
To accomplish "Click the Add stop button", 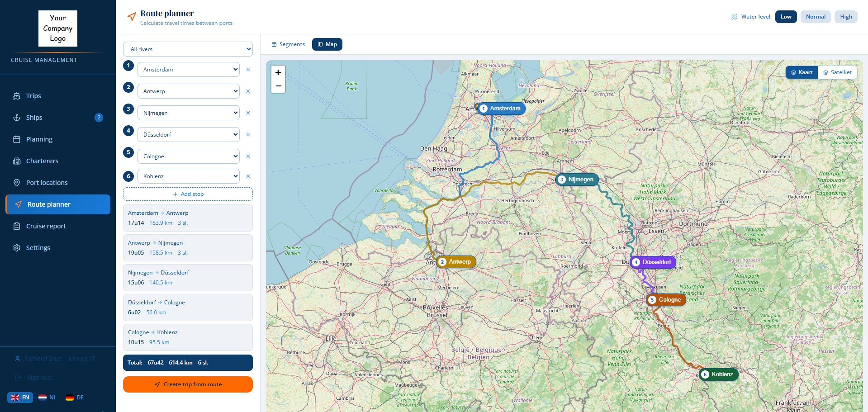I will (x=188, y=194).
